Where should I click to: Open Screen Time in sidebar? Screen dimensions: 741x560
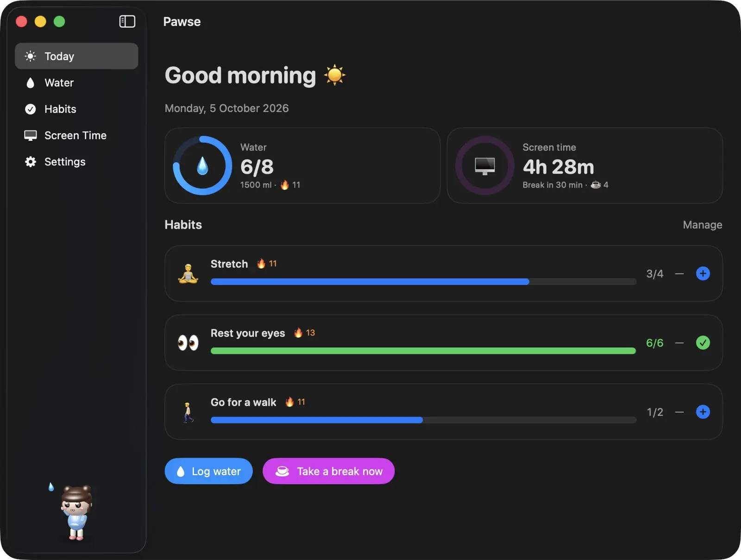76,135
